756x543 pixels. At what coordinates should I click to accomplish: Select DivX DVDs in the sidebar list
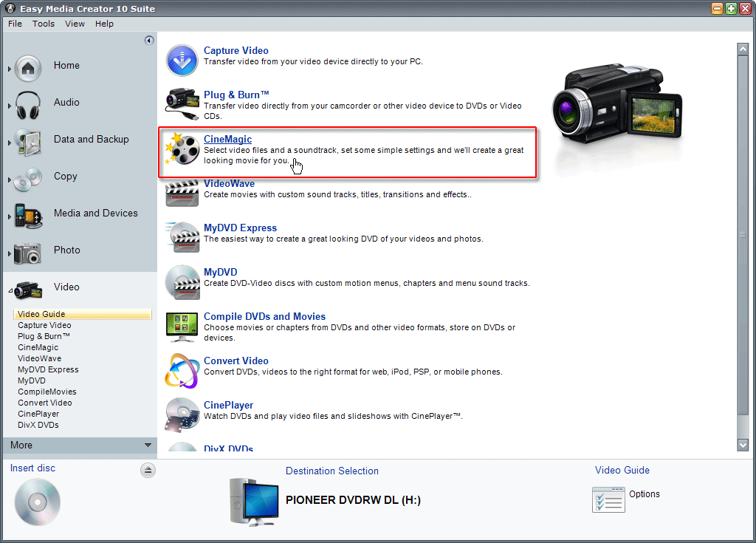pos(38,426)
